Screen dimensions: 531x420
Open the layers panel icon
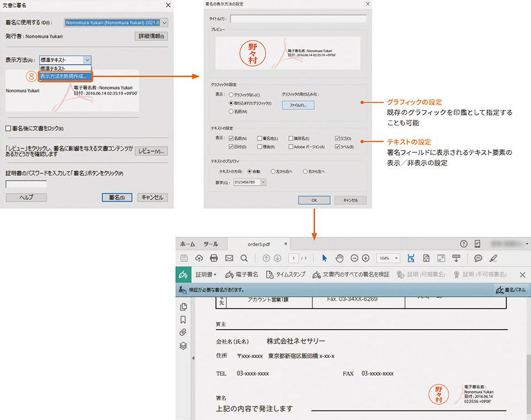[x=183, y=345]
